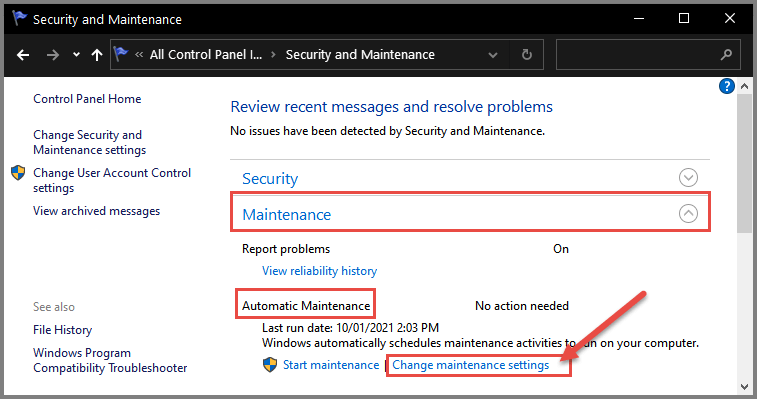Click the flag icon in address bar

121,54
